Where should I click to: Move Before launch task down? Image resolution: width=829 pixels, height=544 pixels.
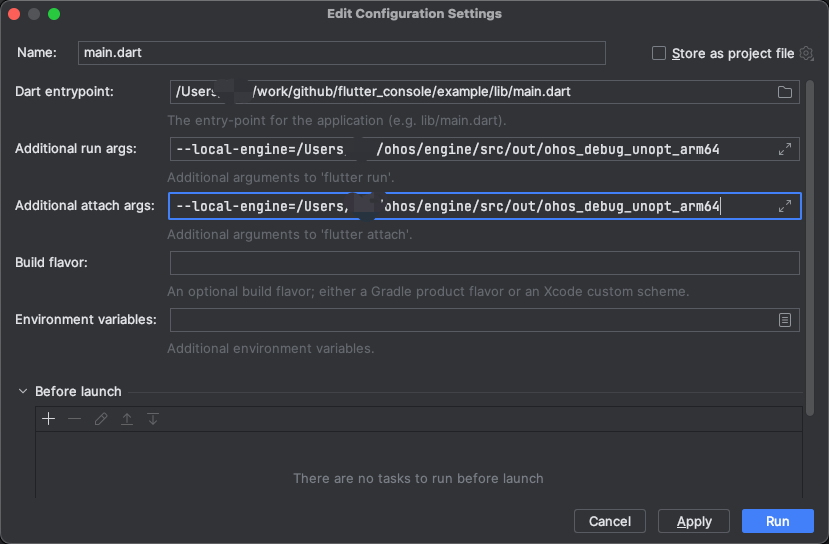[153, 419]
